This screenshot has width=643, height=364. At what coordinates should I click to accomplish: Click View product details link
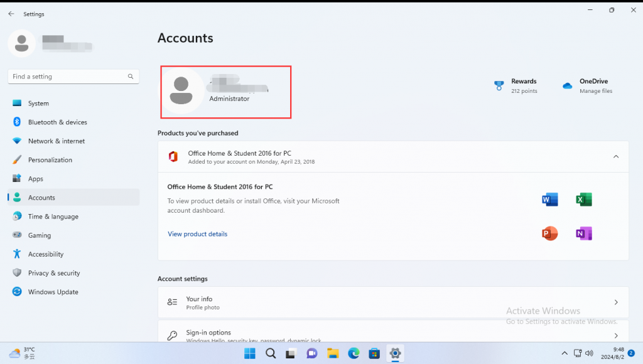point(197,234)
